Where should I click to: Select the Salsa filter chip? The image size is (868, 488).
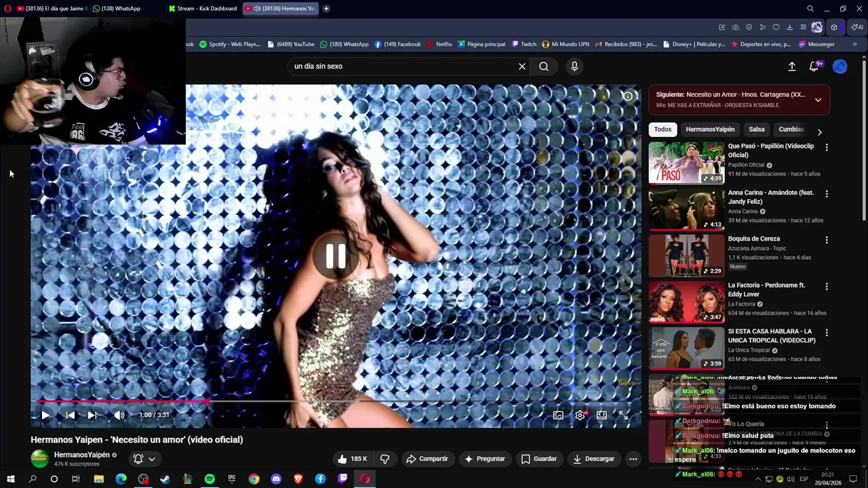(757, 129)
